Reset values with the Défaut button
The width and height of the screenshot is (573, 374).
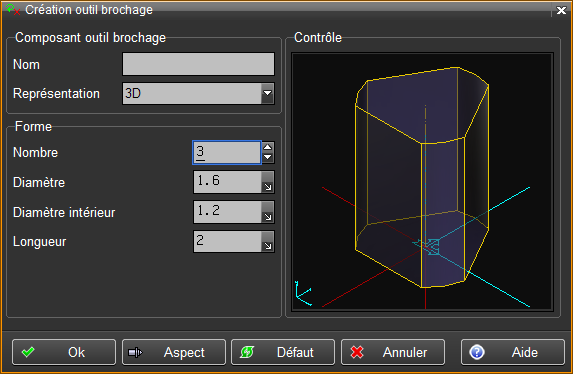click(283, 352)
